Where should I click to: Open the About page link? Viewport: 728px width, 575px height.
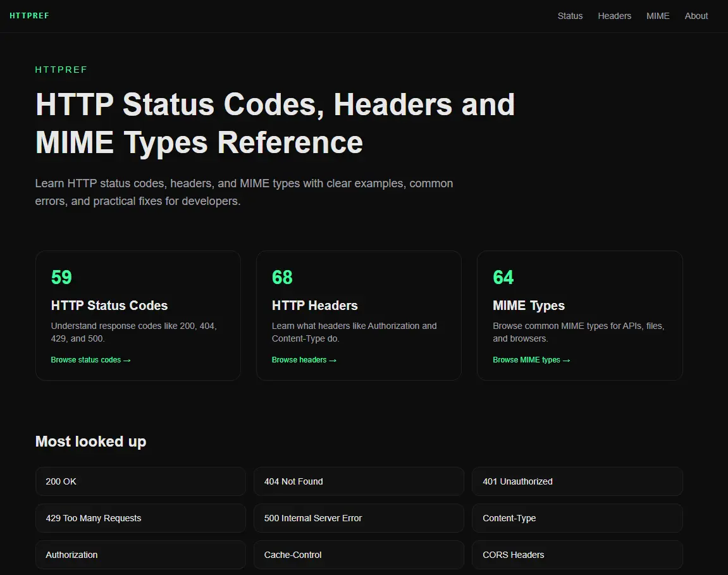[x=696, y=16]
